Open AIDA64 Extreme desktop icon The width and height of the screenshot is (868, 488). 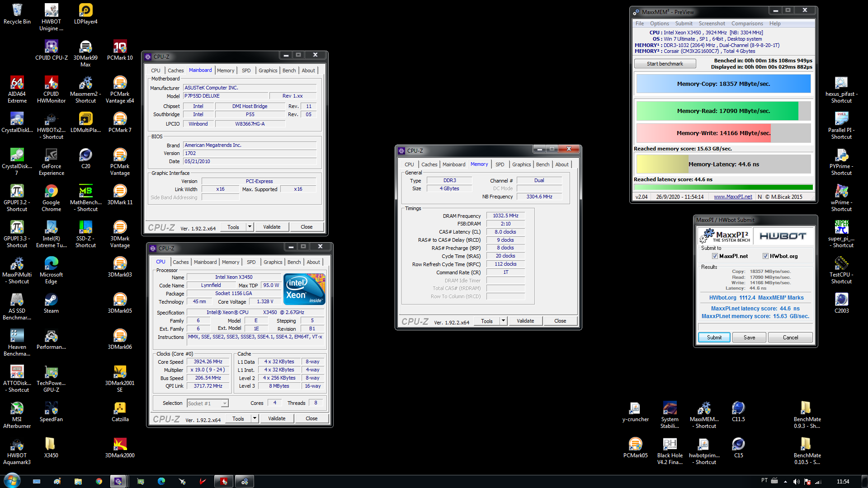coord(17,89)
